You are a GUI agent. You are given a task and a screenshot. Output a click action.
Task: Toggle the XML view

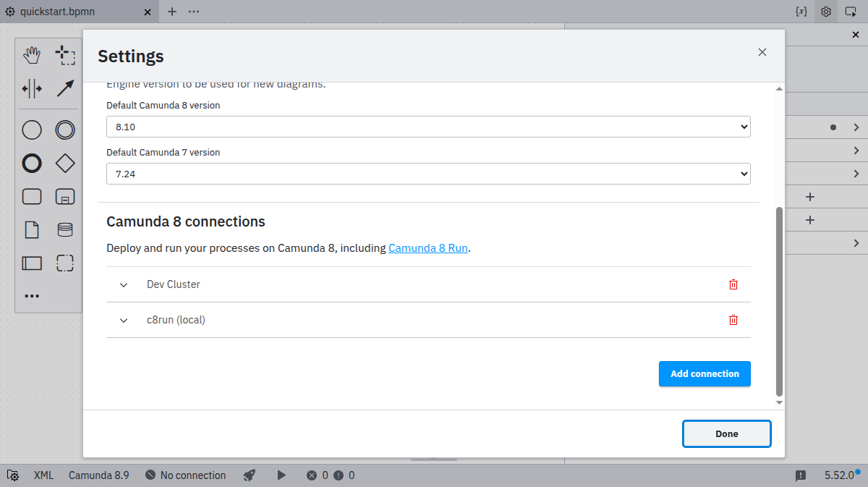coord(43,475)
